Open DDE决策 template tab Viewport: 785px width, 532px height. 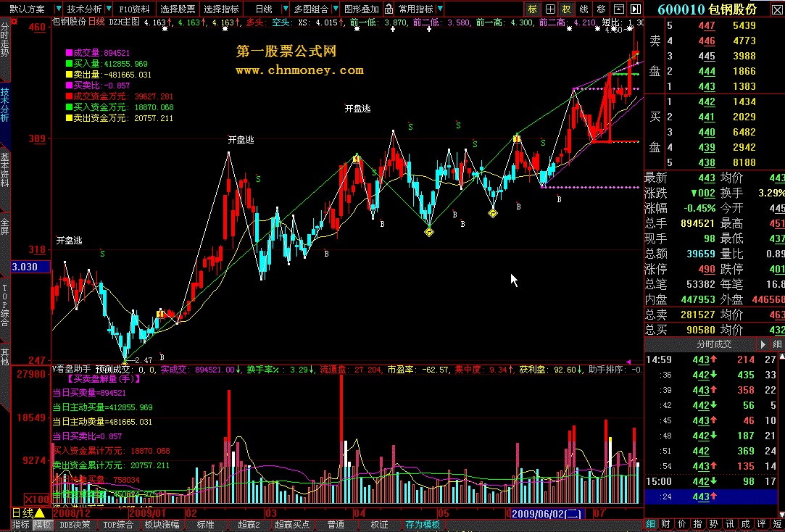pos(75,525)
